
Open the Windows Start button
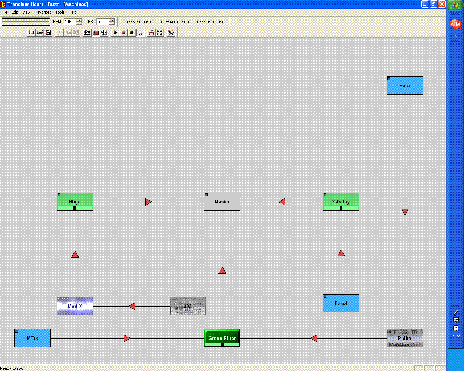click(x=455, y=5)
